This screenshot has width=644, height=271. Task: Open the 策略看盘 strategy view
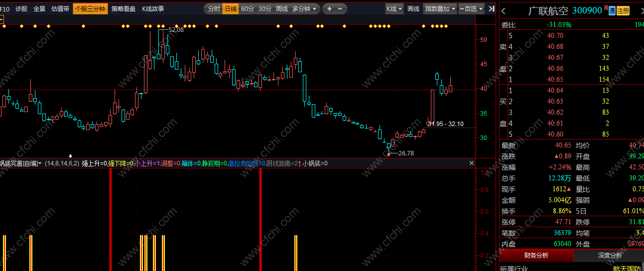pos(124,9)
